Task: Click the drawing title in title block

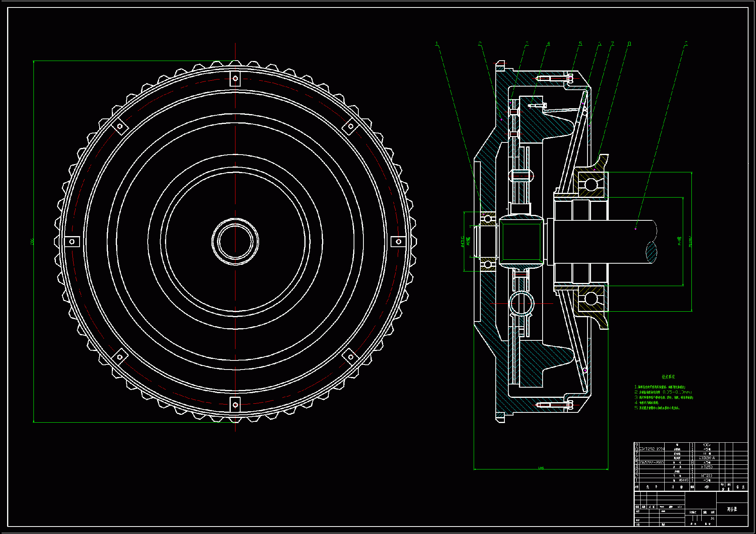Action: coord(732,509)
